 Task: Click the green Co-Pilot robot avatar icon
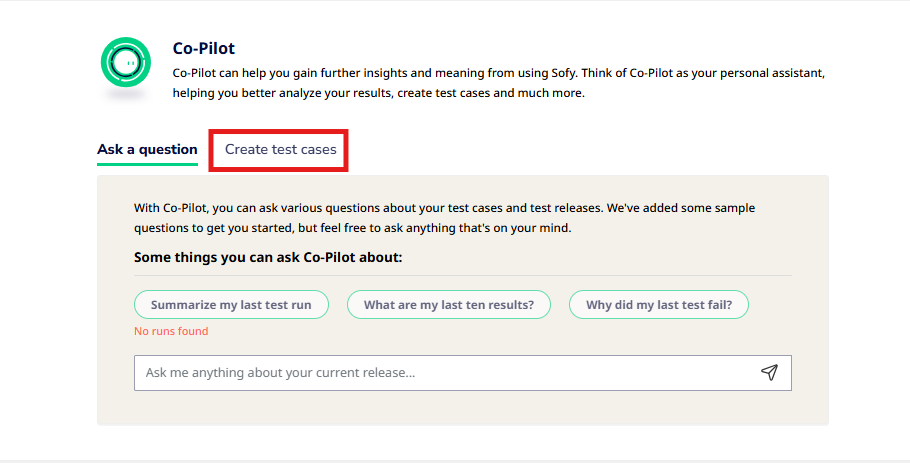tap(125, 62)
